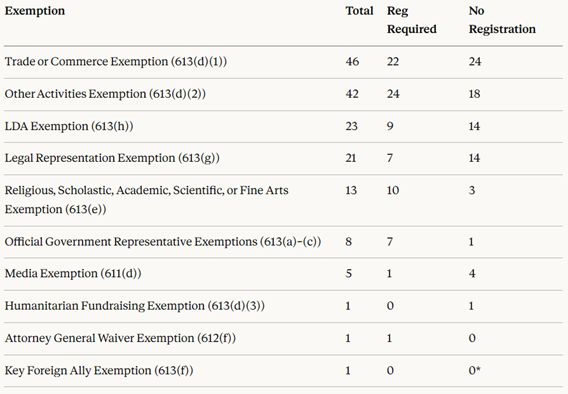Click Humanitarian Fundraising Exemption (613(d)(3)) text
The width and height of the screenshot is (568, 394).
pyautogui.click(x=135, y=306)
